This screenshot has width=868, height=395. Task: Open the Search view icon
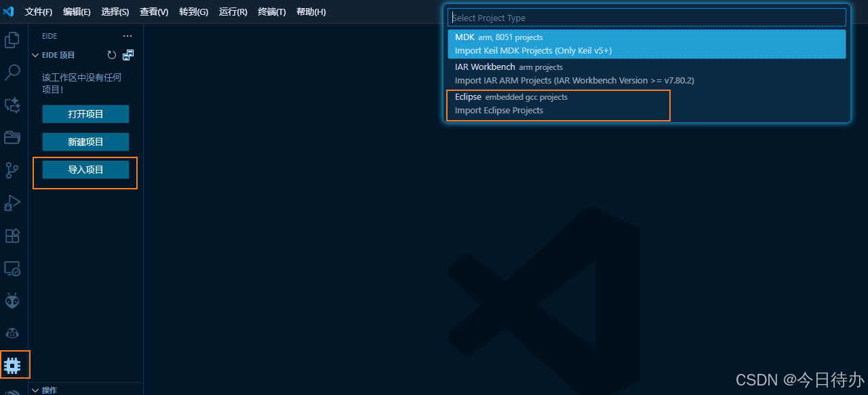click(12, 73)
